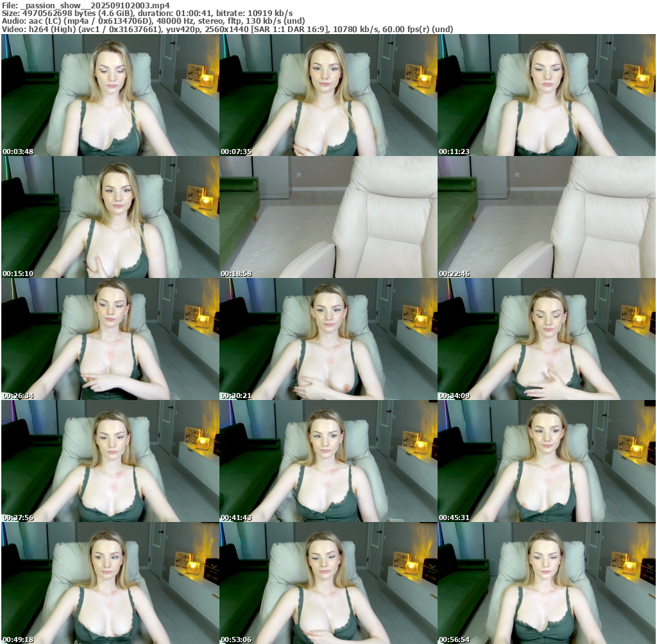Viewport: 657px width, 644px height.
Task: Click the thumbnail marked 00:34:09
Action: click(546, 339)
